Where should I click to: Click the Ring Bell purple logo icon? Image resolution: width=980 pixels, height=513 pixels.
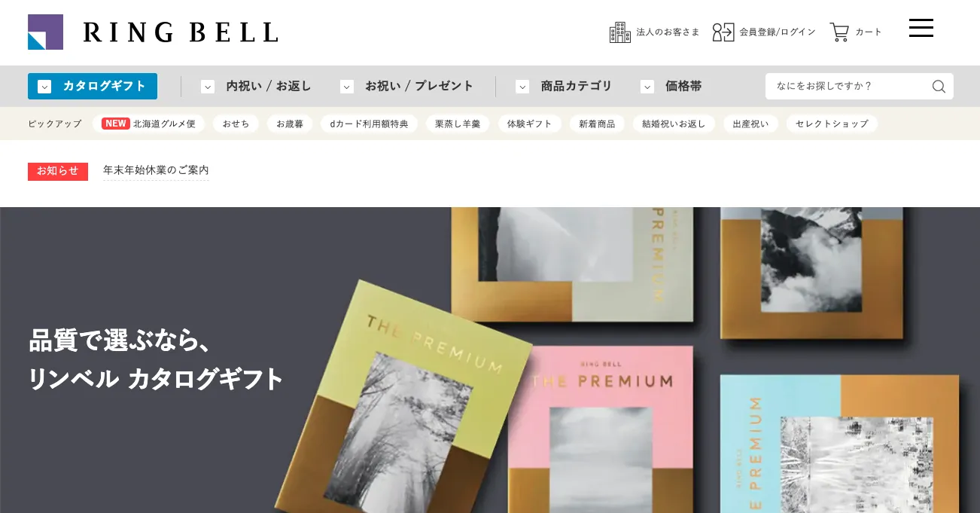pyautogui.click(x=45, y=32)
